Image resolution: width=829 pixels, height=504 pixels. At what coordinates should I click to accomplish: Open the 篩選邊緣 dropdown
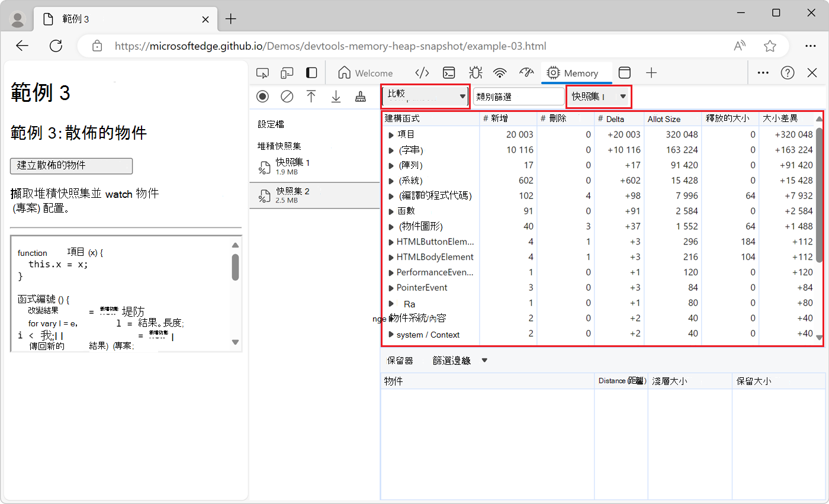460,360
